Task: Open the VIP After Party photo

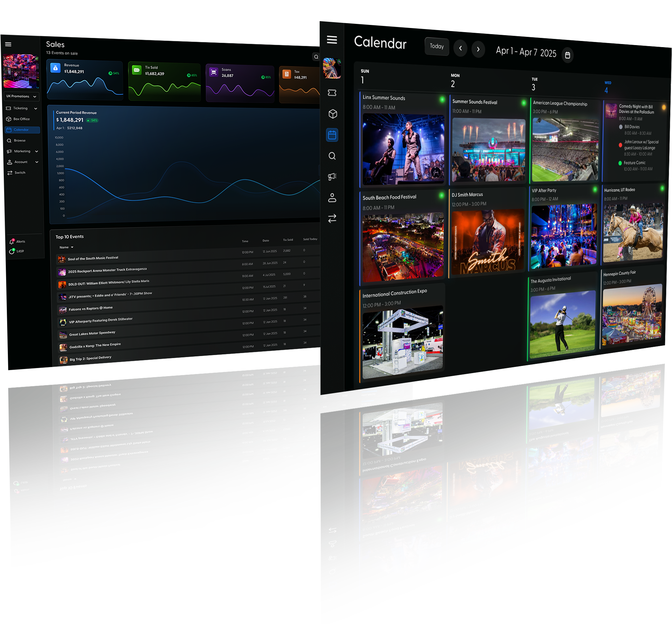Action: 564,236
